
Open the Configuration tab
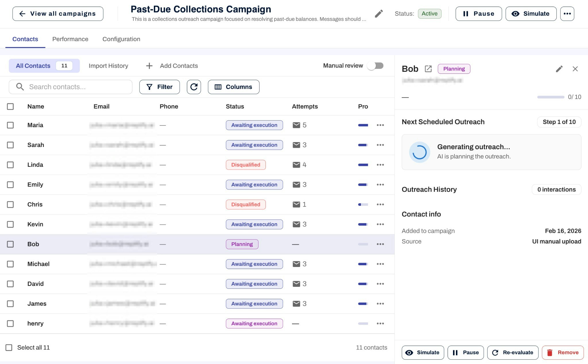121,39
